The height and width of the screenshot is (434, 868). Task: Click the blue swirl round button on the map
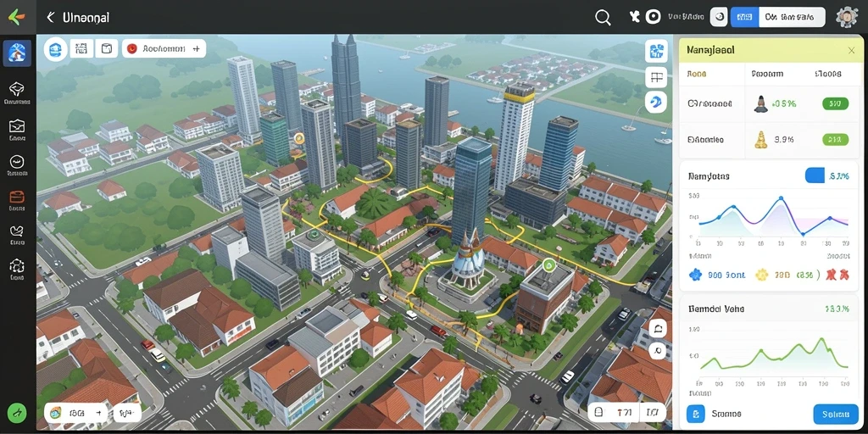pyautogui.click(x=656, y=102)
